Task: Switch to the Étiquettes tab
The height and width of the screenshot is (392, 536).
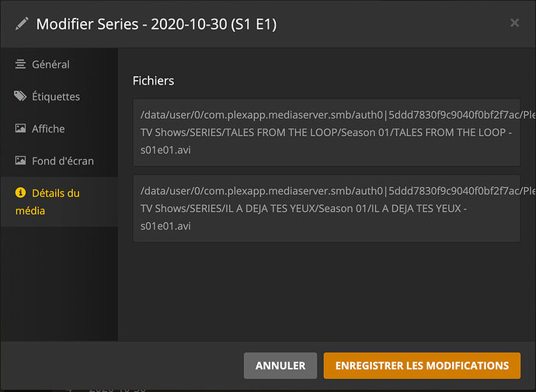Action: (59, 96)
